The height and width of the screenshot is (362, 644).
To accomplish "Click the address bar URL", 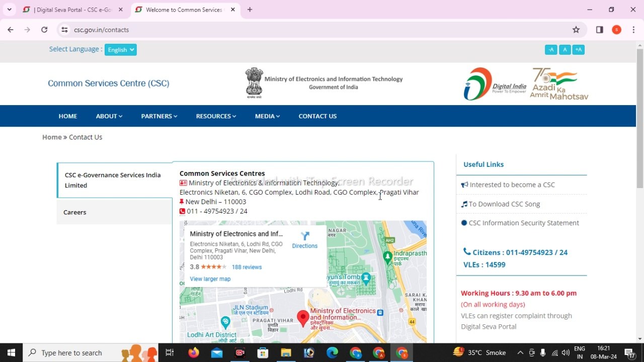I will [x=101, y=30].
